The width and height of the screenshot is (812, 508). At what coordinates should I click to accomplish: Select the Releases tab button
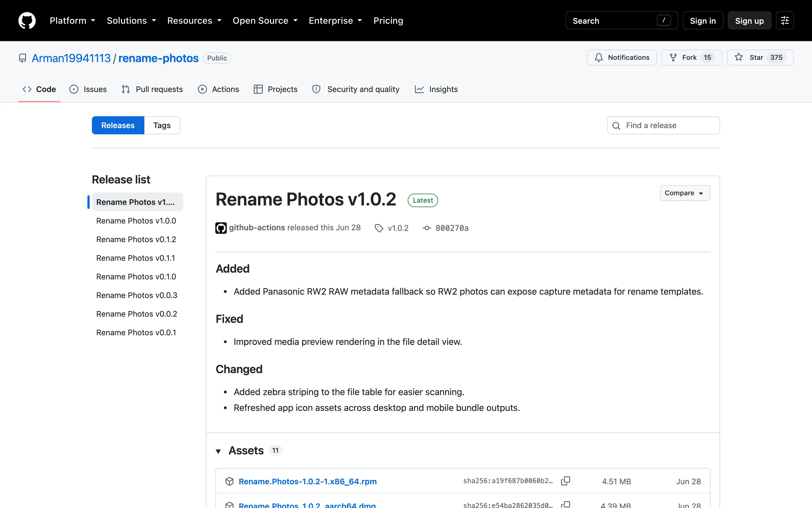[x=118, y=125]
